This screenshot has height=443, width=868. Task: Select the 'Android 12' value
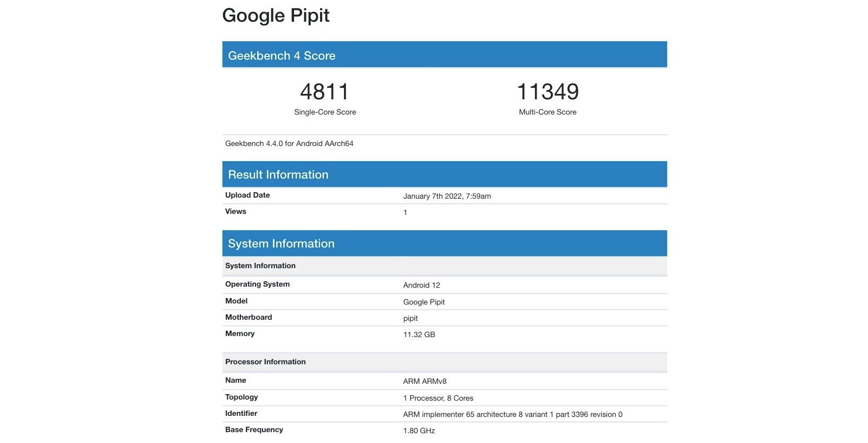pyautogui.click(x=422, y=285)
